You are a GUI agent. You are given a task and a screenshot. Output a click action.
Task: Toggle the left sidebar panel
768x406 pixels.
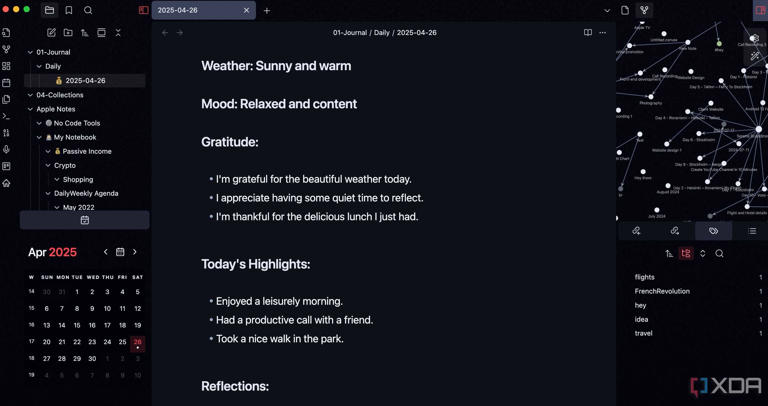tap(143, 10)
